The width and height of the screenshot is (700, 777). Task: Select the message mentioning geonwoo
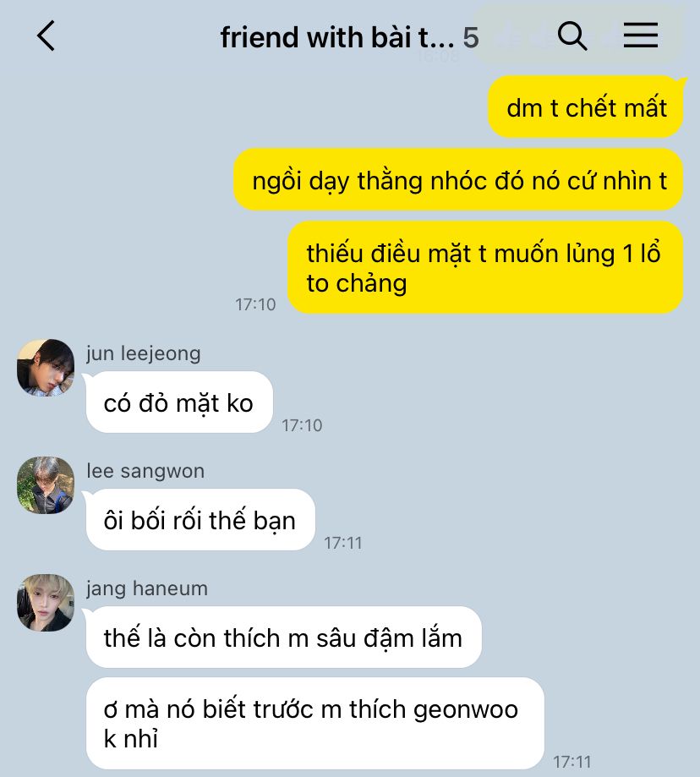(315, 724)
